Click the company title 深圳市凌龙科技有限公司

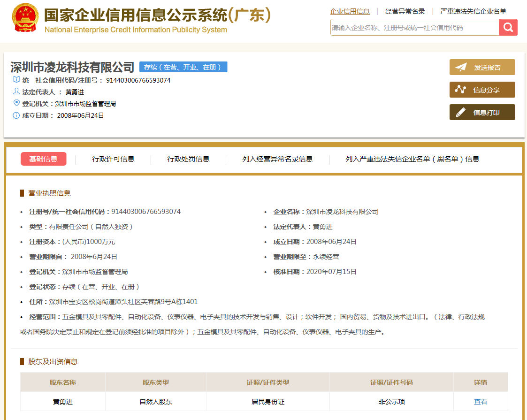coord(72,67)
